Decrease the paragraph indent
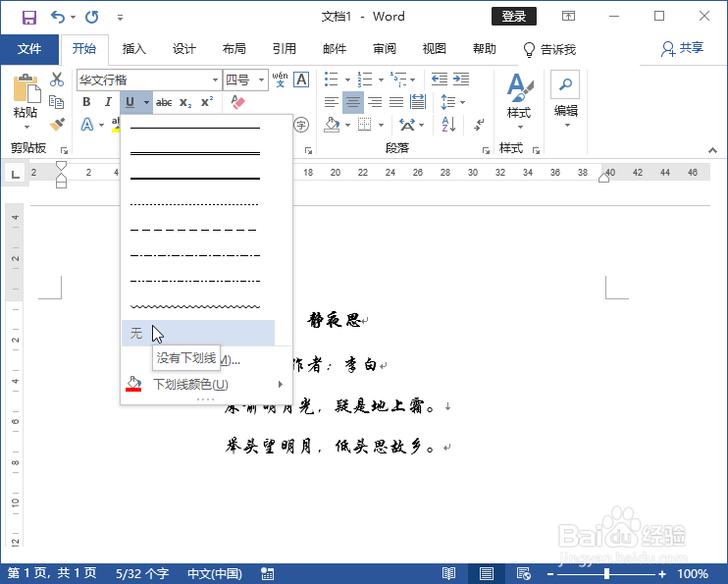This screenshot has width=728, height=584. pyautogui.click(x=440, y=79)
